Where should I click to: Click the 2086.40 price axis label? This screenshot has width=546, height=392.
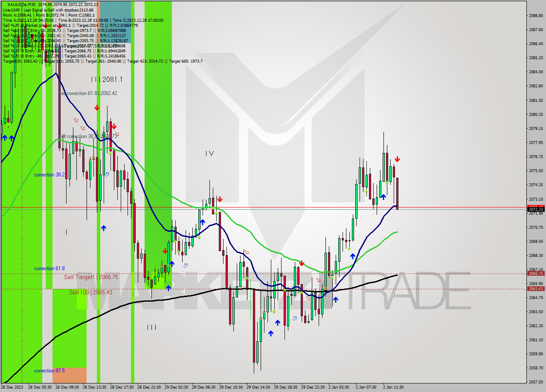point(536,43)
